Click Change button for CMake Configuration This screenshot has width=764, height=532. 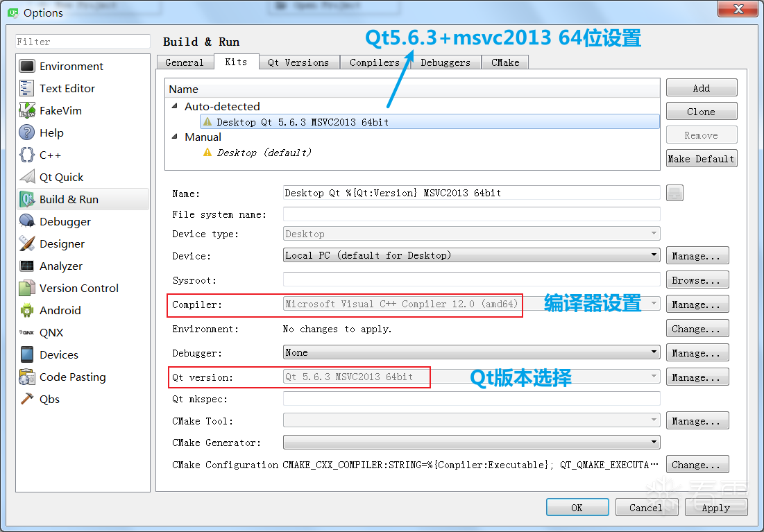(x=697, y=464)
